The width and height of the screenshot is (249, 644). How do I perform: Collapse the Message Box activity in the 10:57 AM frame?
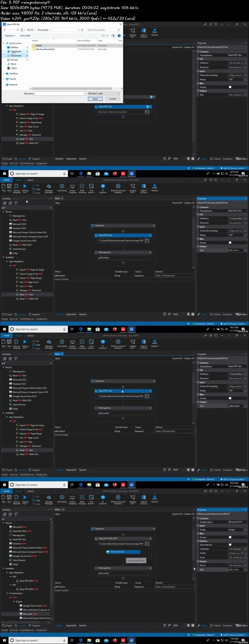pyautogui.click(x=150, y=252)
